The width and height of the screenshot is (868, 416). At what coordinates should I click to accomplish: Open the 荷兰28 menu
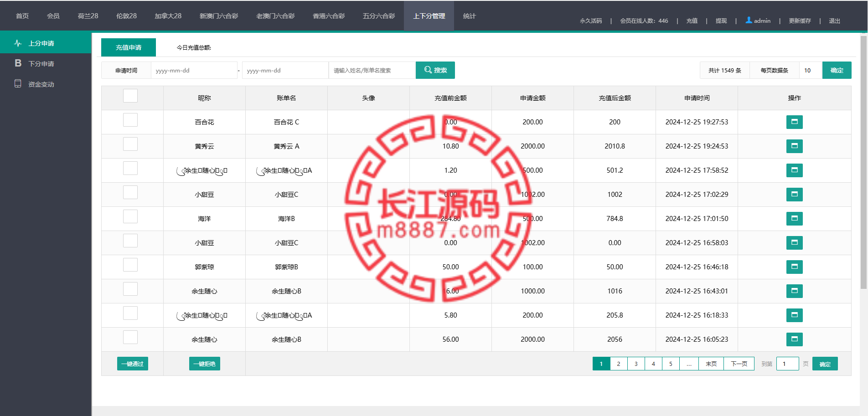point(88,16)
